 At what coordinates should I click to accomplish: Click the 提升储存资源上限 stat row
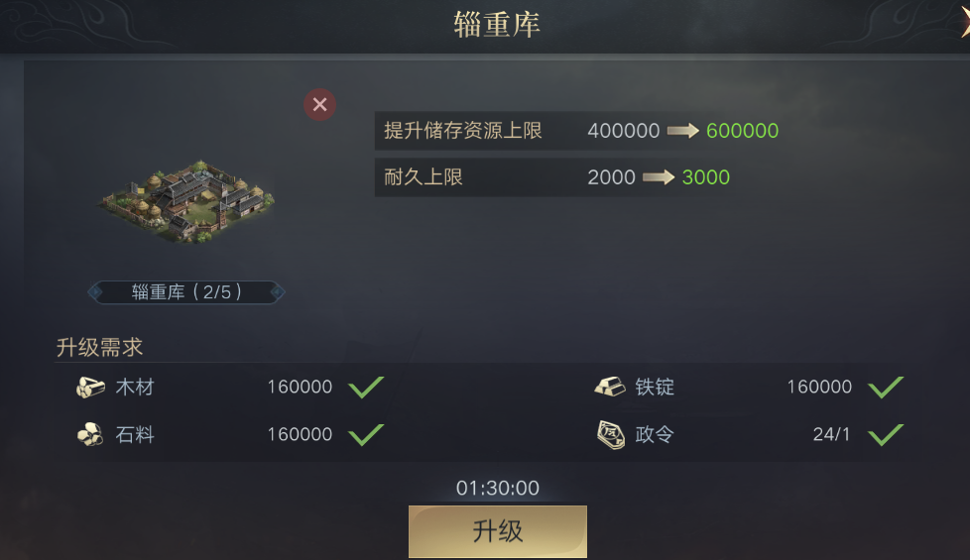pyautogui.click(x=576, y=131)
